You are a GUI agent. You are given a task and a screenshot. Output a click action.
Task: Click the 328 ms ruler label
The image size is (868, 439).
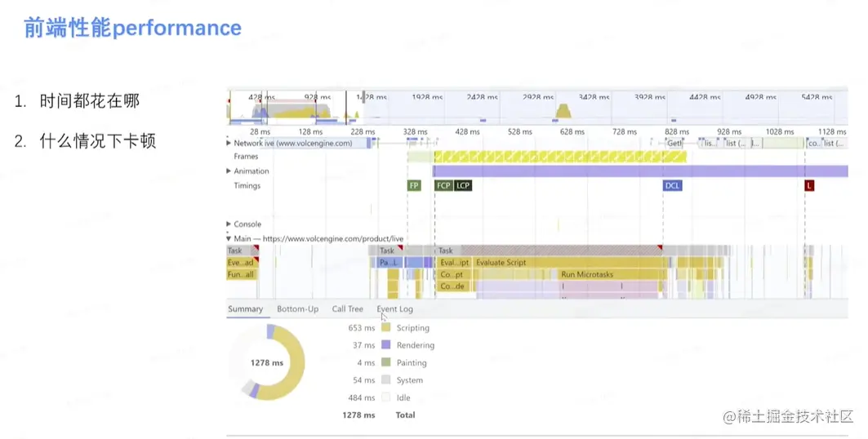[415, 131]
